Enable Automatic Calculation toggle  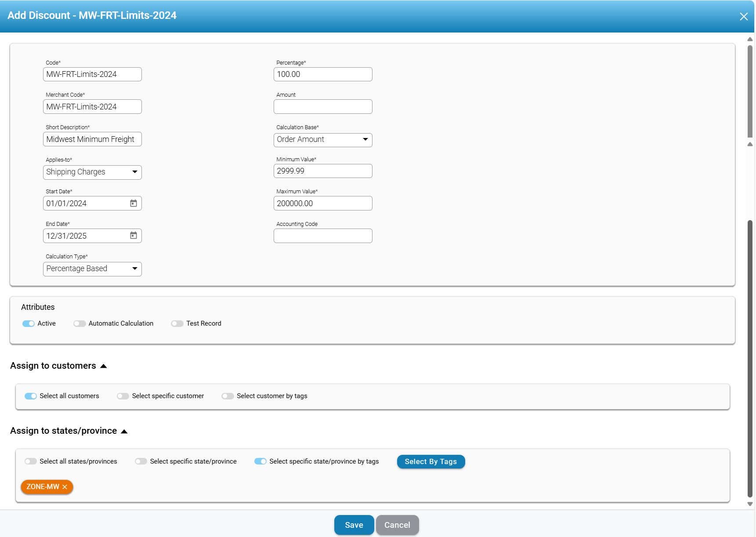point(80,323)
